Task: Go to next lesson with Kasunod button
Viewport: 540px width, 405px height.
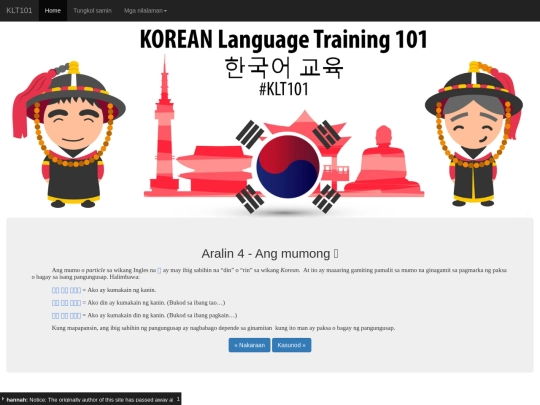Action: (291, 345)
